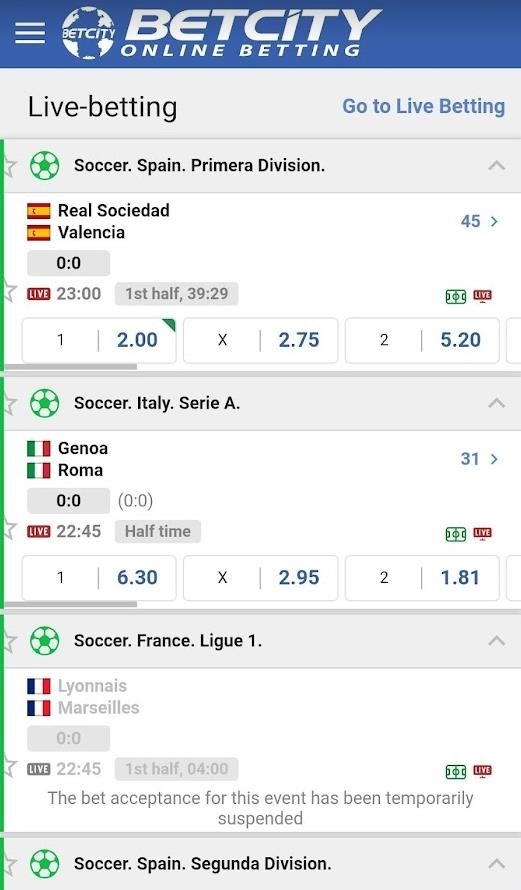The width and height of the screenshot is (521, 890).
Task: Go to Live Betting link
Action: 423,106
